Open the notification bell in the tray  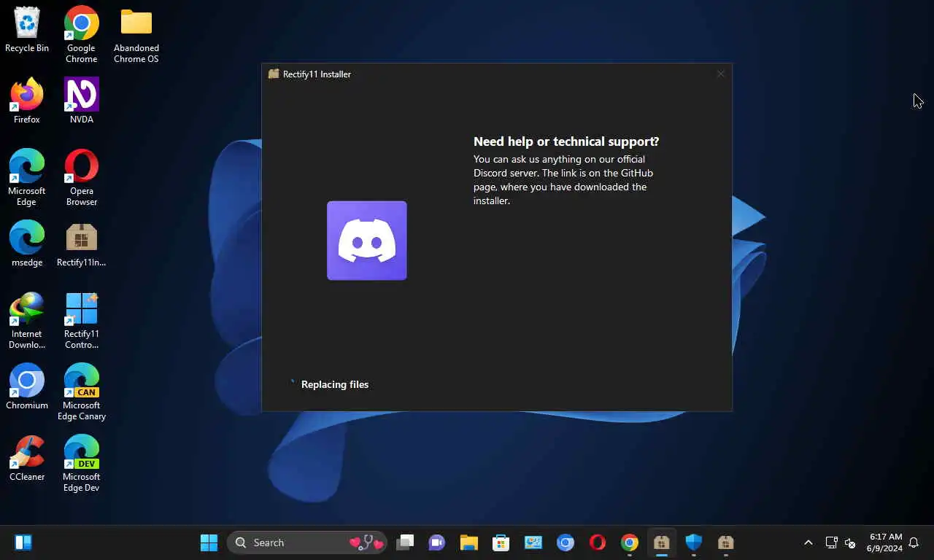[x=914, y=542]
